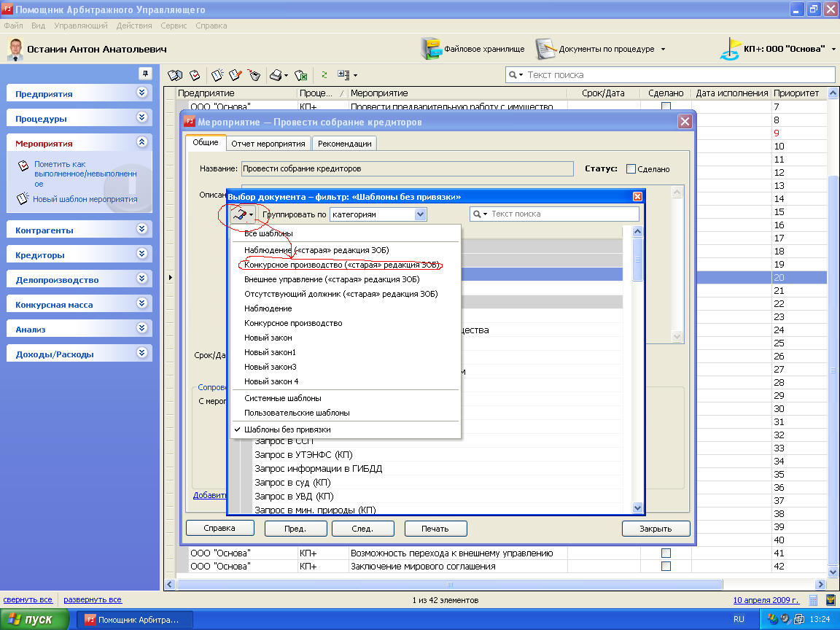The image size is (840, 630).
Task: Open the Действия menu
Action: (134, 26)
